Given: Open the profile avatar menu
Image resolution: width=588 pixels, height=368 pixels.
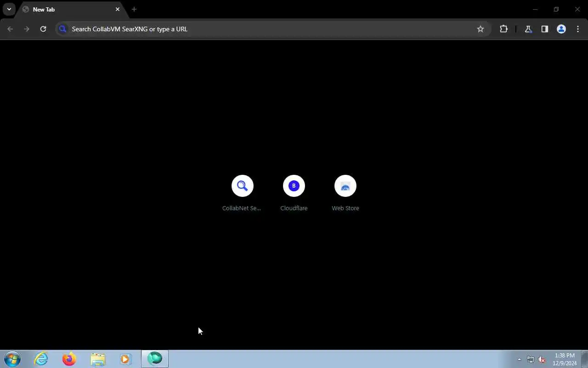Looking at the screenshot, I should tap(561, 29).
